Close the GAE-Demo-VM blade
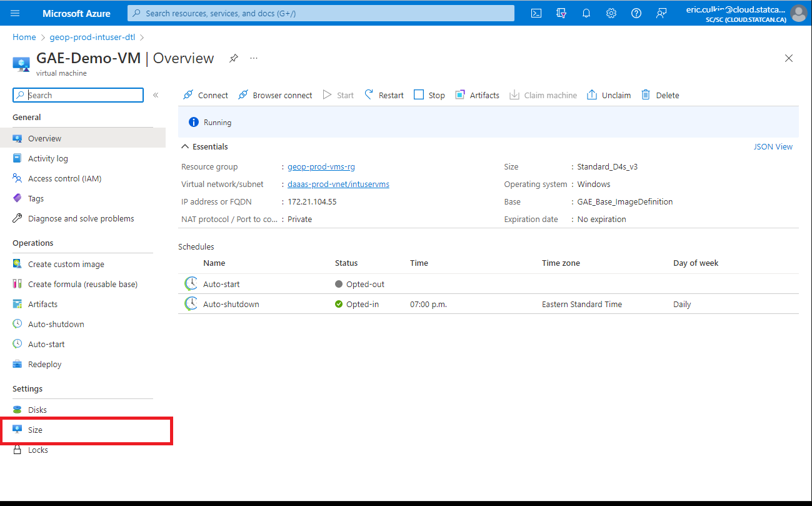 (788, 58)
